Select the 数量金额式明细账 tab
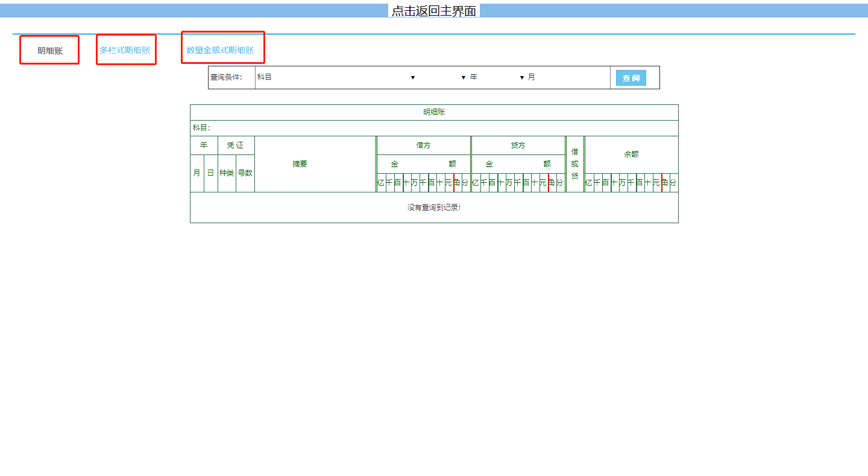Viewport: 868px width, 476px height. [221, 50]
